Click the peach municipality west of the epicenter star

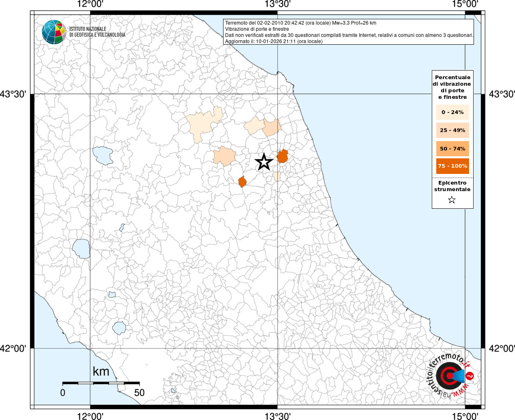[224, 156]
